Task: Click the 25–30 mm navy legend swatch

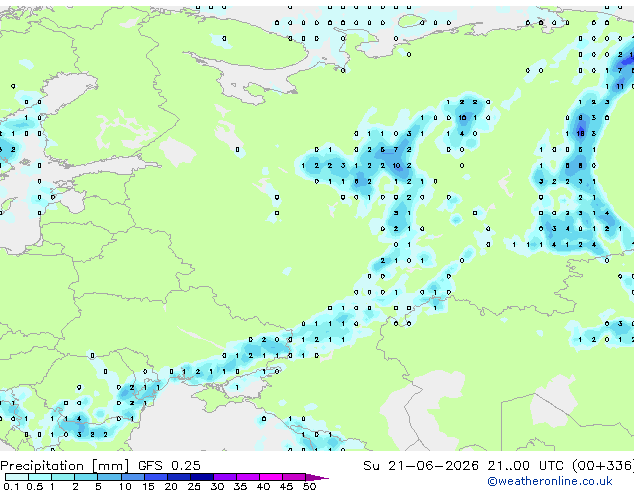Action: tap(201, 477)
